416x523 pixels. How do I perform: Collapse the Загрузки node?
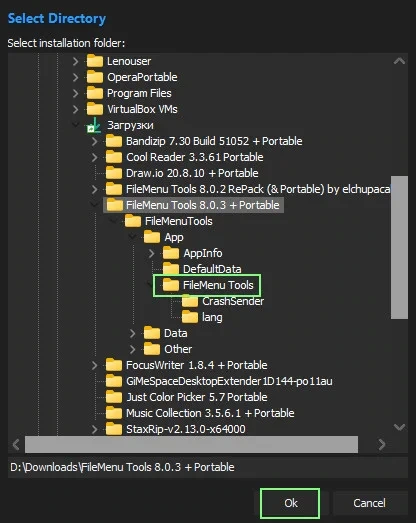[76, 125]
